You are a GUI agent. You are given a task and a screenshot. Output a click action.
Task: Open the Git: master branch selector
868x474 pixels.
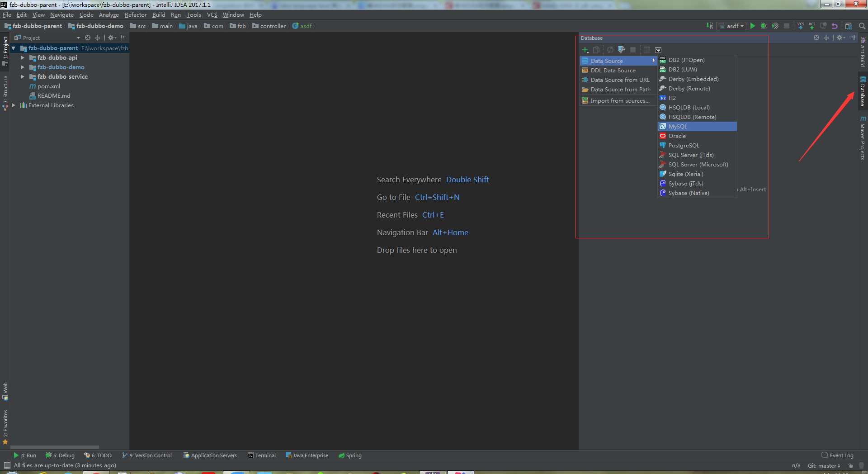(824, 465)
